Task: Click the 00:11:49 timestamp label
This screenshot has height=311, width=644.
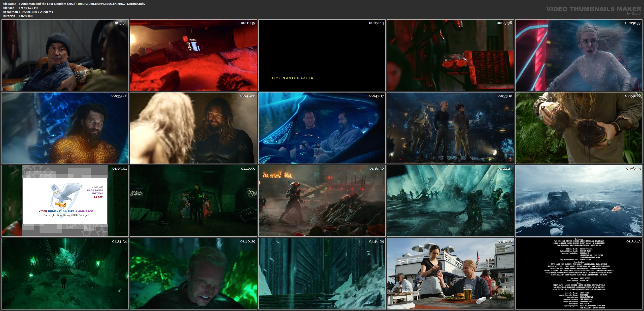Action: coord(248,23)
